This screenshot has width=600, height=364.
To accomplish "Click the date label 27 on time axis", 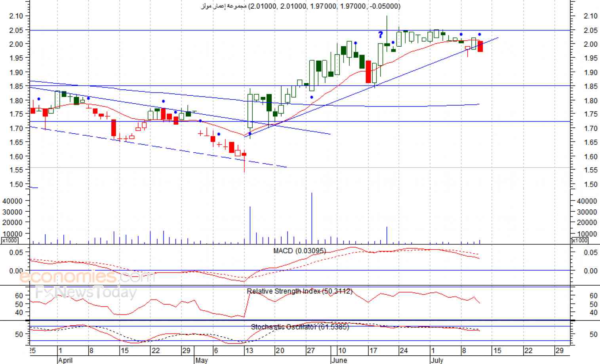I will [x=311, y=351].
